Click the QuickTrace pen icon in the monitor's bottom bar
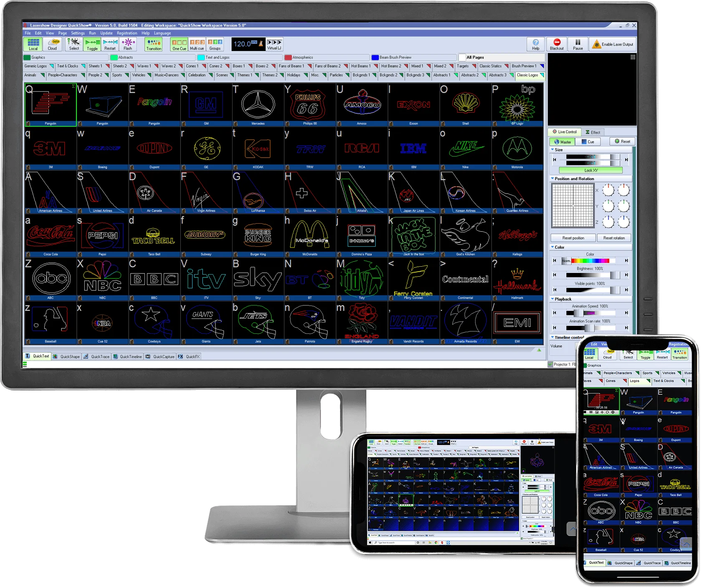The height and width of the screenshot is (588, 701). tap(86, 356)
